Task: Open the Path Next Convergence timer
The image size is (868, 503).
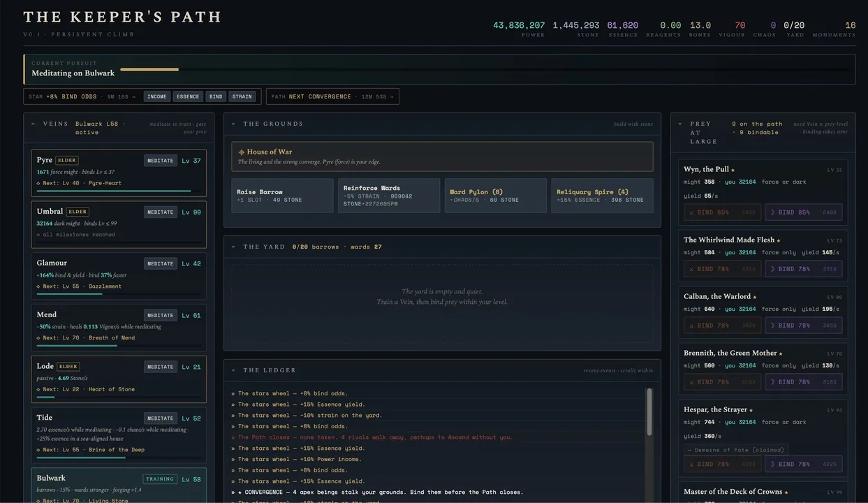Action: coord(332,96)
